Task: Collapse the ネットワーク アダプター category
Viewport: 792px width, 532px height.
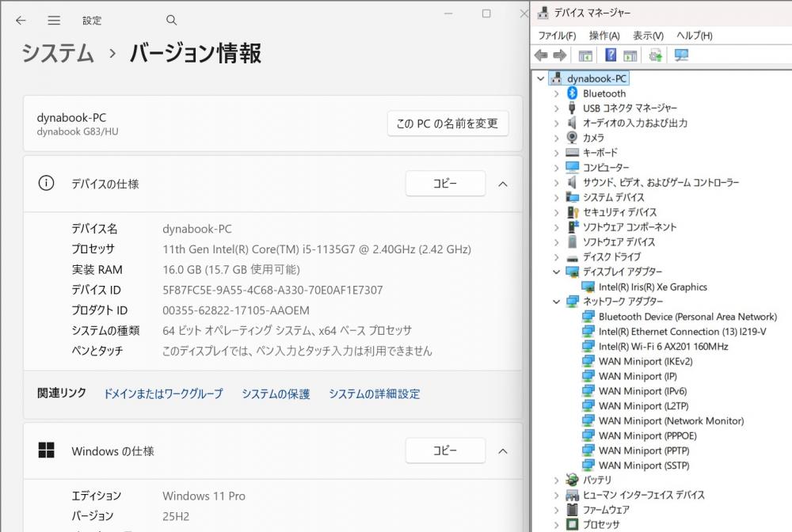Action: [556, 302]
